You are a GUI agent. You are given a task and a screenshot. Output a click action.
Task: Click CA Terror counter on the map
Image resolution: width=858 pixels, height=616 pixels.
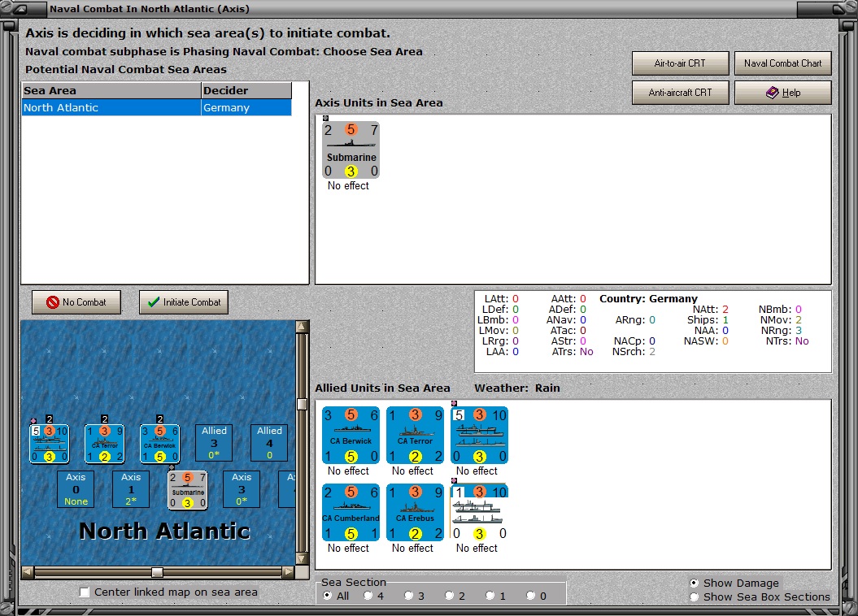click(x=105, y=444)
